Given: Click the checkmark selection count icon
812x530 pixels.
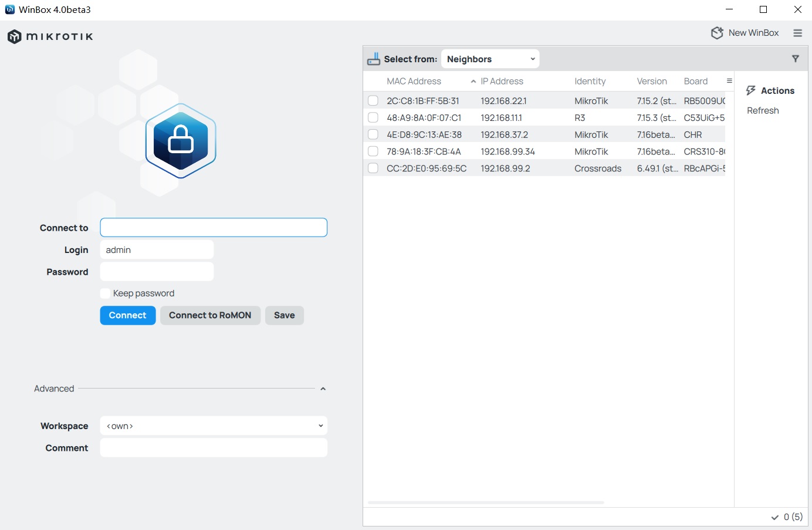Looking at the screenshot, I should click(x=775, y=517).
